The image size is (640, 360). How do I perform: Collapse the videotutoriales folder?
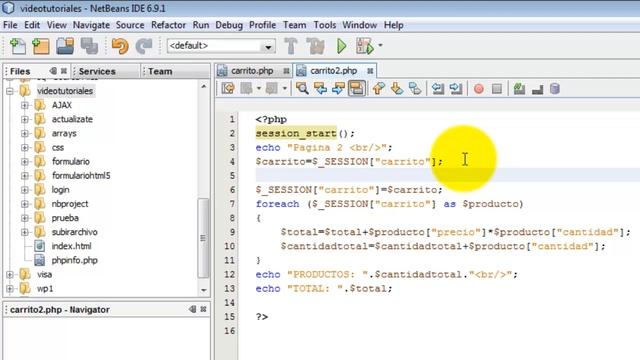click(10, 91)
